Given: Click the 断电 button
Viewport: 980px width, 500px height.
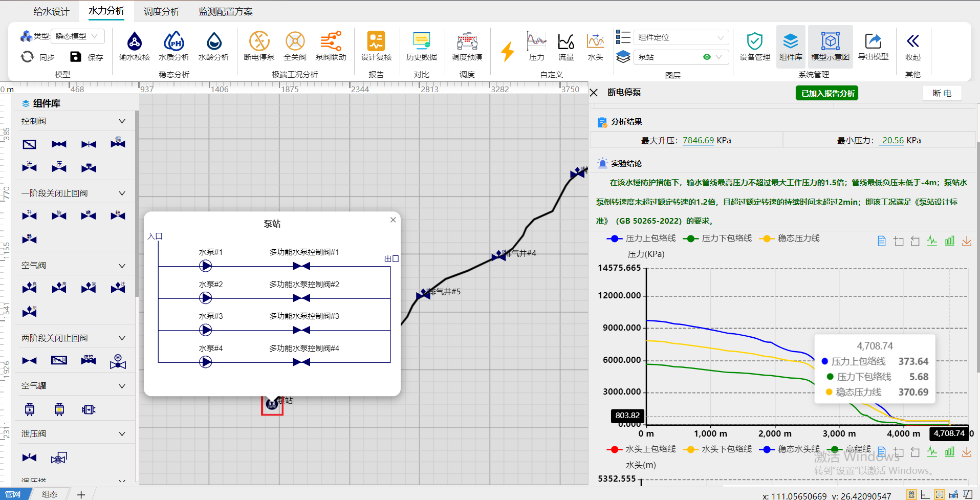Looking at the screenshot, I should click(x=942, y=93).
